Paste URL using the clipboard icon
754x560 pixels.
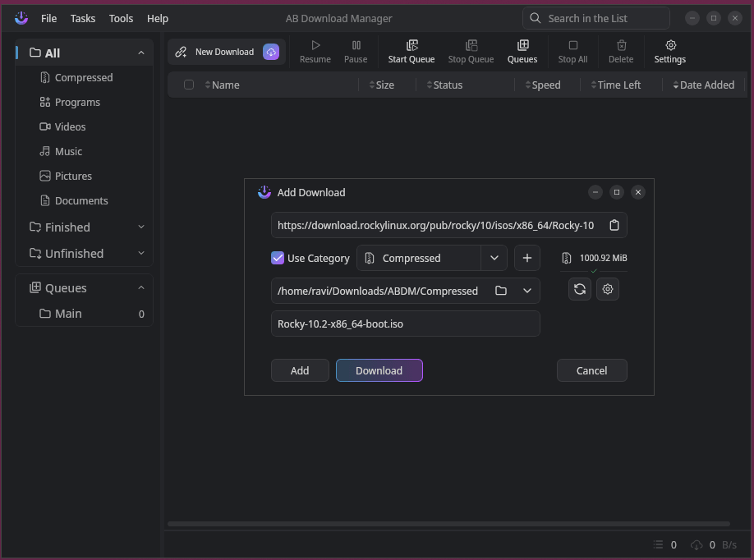(614, 225)
